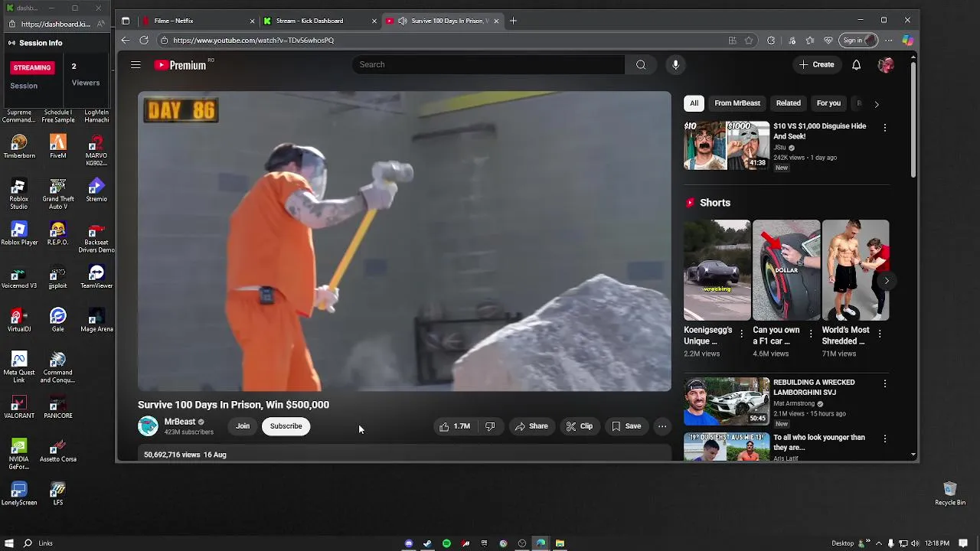Image resolution: width=980 pixels, height=551 pixels.
Task: Click the youtube.com address bar URL
Action: click(x=253, y=41)
